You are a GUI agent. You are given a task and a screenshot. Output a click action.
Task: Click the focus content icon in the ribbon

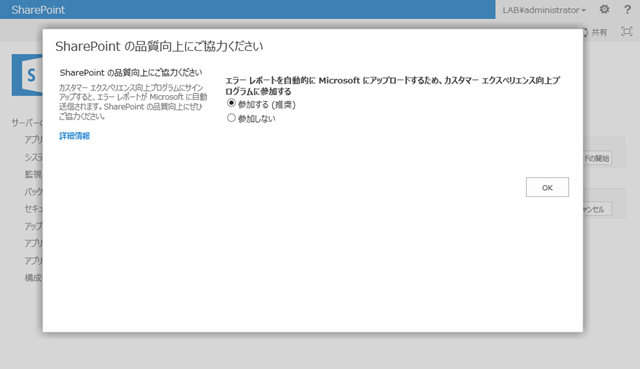pos(627,31)
